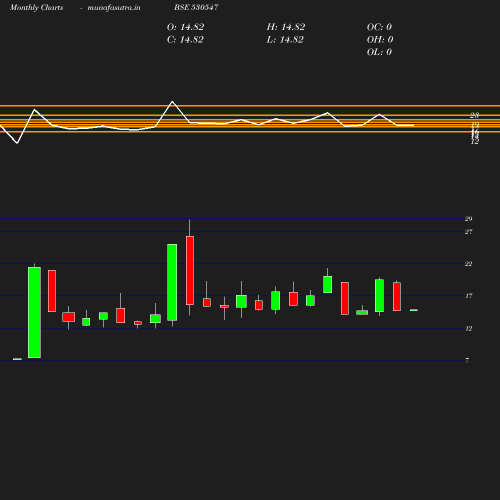Click the 29 price axis label
This screenshot has height=500, width=500.
468,219
